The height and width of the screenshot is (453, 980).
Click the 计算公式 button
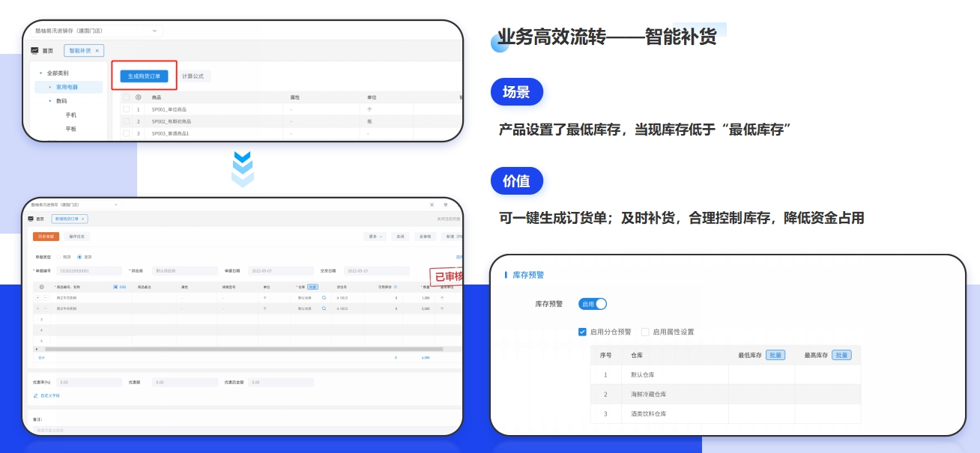pyautogui.click(x=193, y=76)
